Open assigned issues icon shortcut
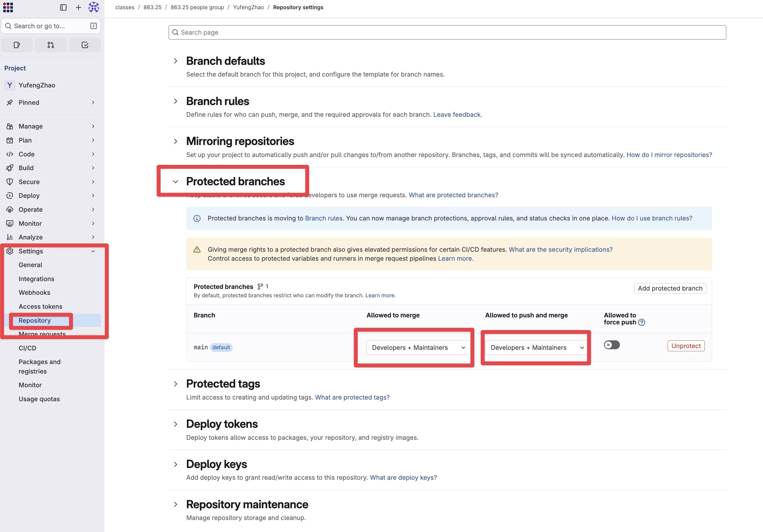763x532 pixels. pyautogui.click(x=17, y=45)
